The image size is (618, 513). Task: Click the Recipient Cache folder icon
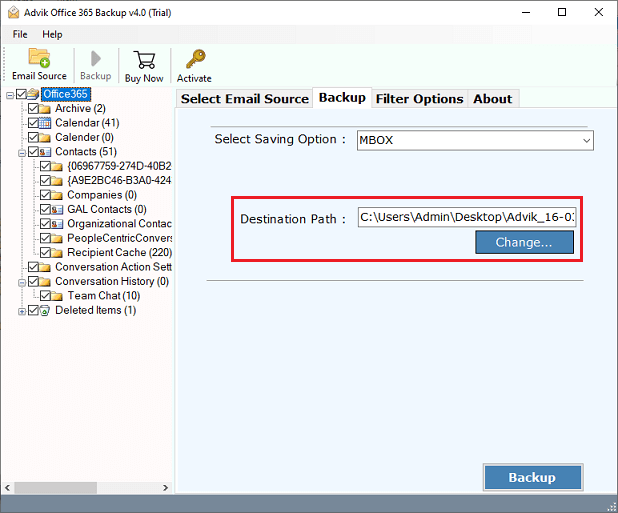tap(57, 253)
